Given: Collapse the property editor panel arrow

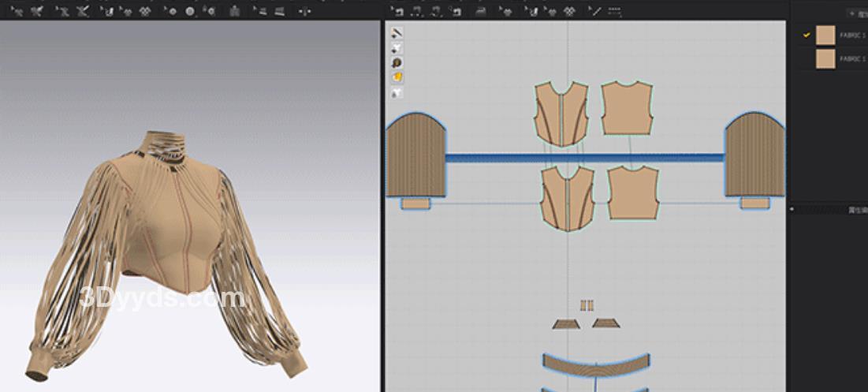Looking at the screenshot, I should pos(792,210).
